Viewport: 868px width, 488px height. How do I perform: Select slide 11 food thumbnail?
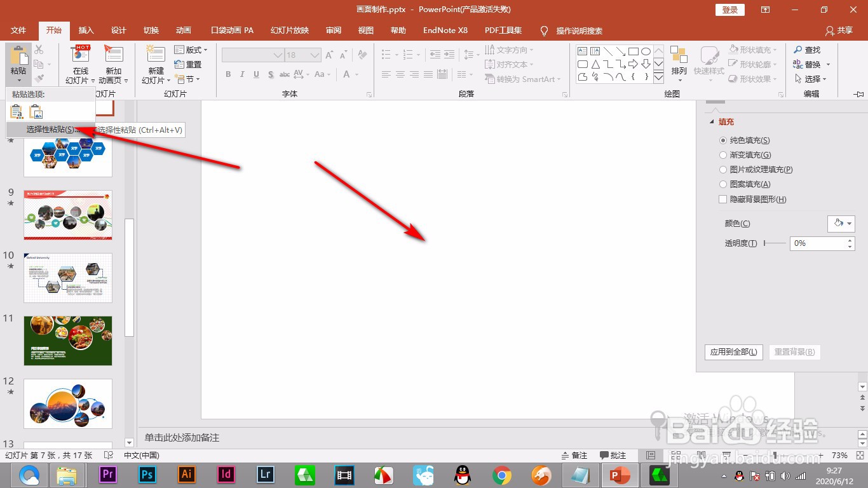point(68,341)
